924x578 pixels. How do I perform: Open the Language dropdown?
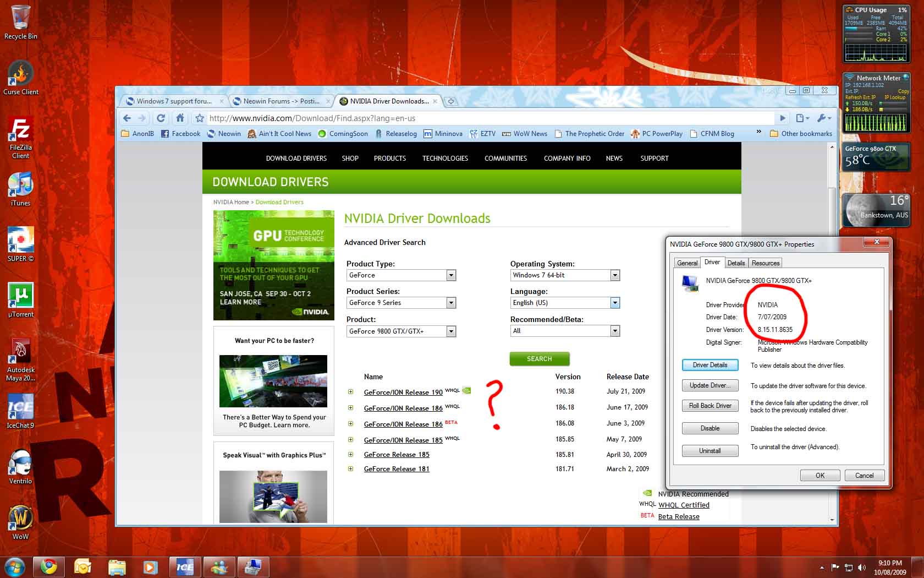615,303
